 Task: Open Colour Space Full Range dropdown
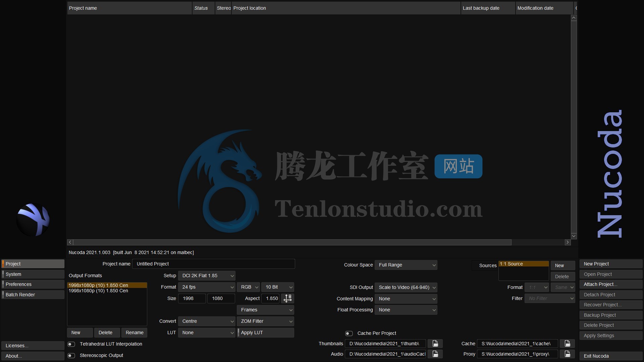[406, 265]
